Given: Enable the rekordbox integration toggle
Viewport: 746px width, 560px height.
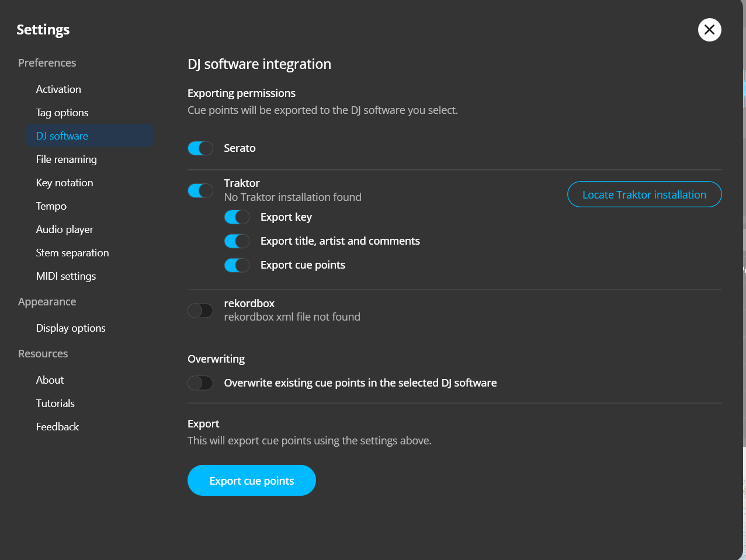Looking at the screenshot, I should (x=200, y=310).
